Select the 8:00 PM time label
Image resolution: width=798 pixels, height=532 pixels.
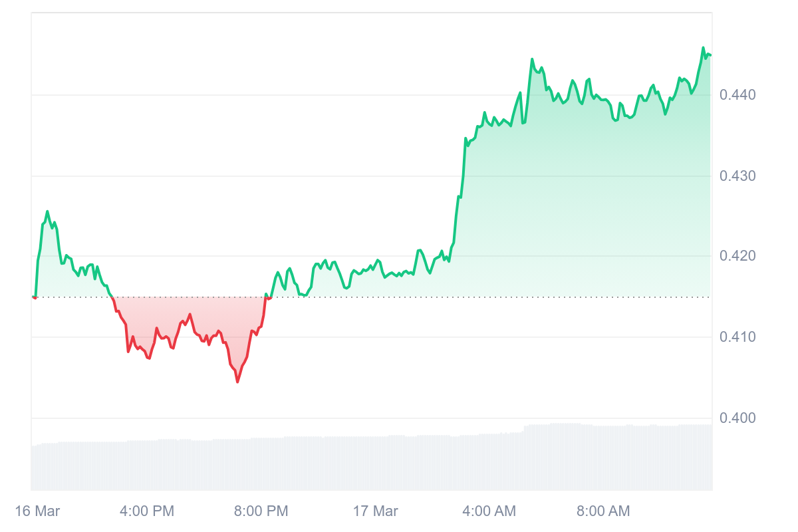[261, 511]
